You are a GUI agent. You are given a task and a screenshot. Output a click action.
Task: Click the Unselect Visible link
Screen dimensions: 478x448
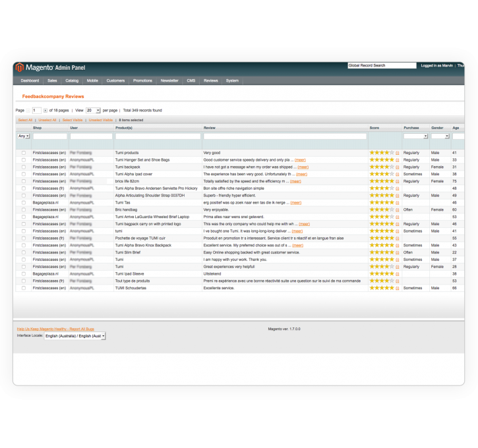coord(101,120)
